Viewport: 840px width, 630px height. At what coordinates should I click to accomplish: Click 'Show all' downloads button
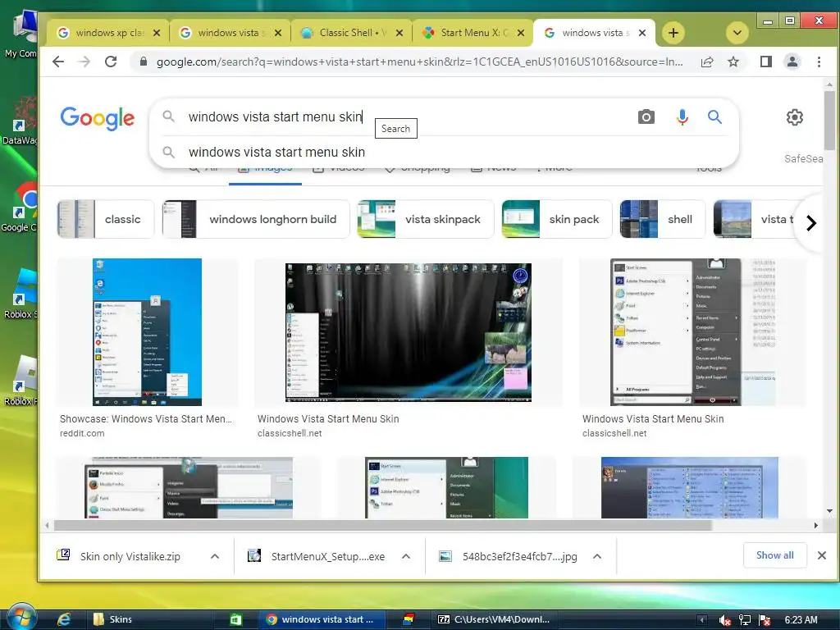coord(774,555)
